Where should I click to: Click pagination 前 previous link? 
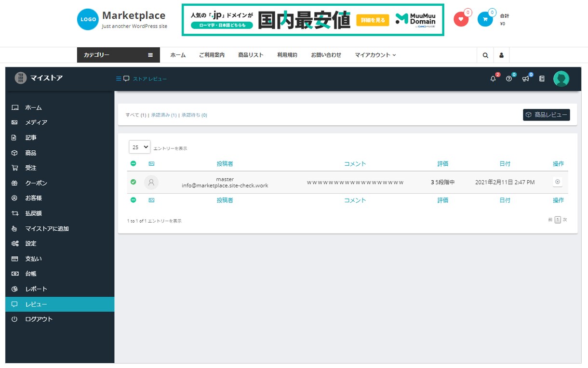(550, 220)
